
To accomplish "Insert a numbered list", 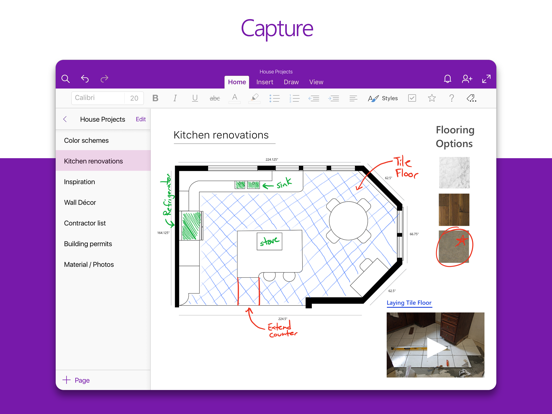I will 294,98.
